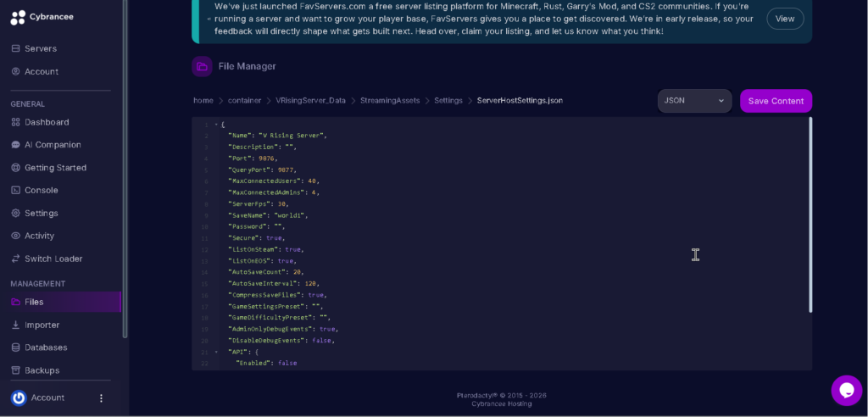
Task: Click the Activity eye icon
Action: 15,236
